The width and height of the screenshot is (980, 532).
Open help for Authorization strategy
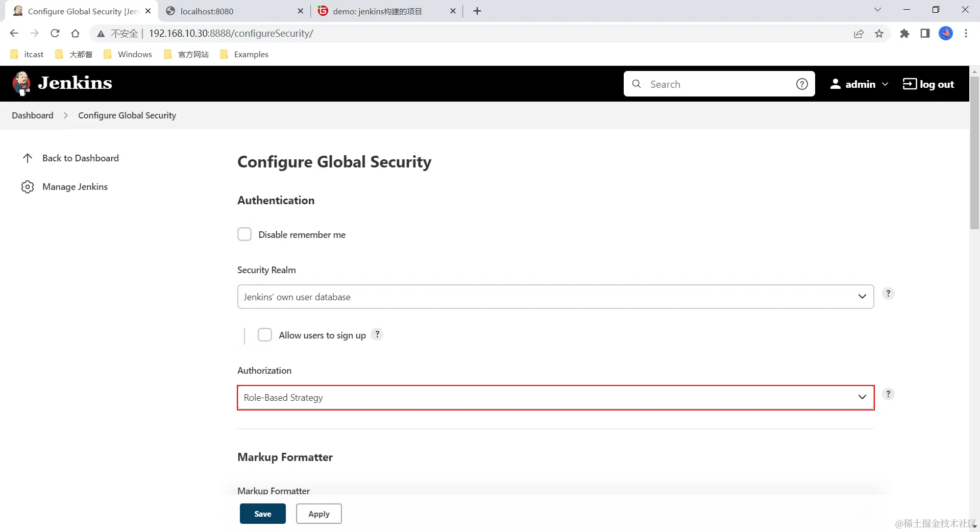coord(888,394)
